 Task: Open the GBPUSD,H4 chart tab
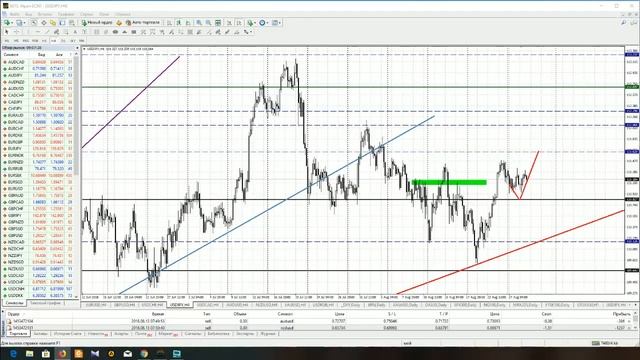pos(124,305)
